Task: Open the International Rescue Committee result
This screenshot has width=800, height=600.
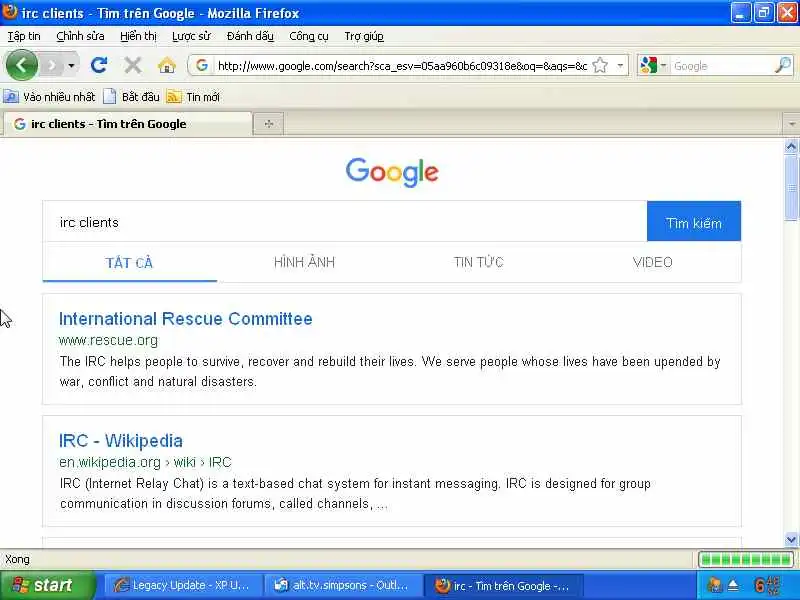Action: coord(186,319)
